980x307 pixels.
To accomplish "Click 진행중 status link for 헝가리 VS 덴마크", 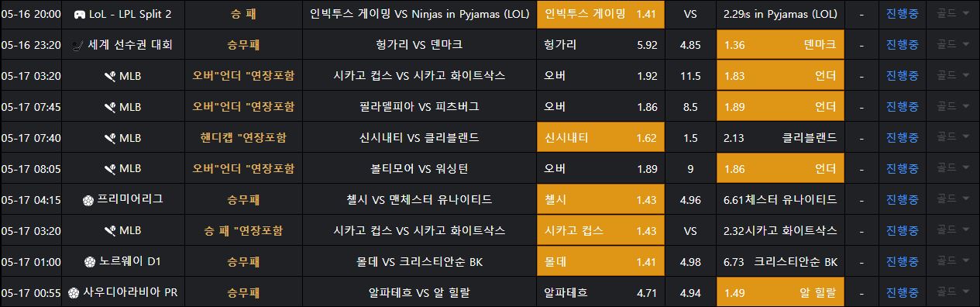I will (x=903, y=45).
